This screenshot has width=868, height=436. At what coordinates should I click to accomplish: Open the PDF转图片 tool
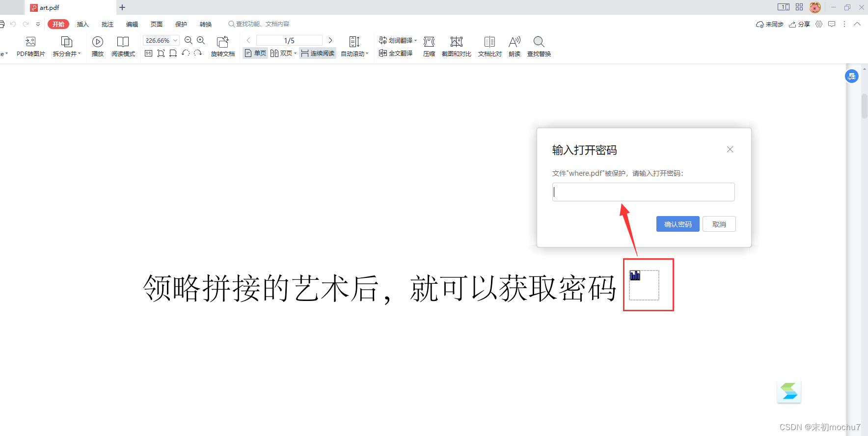tap(30, 47)
